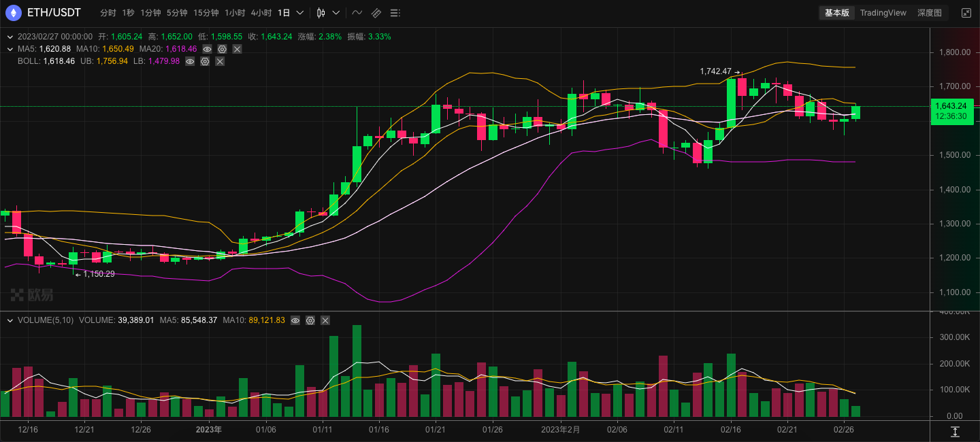Viewport: 980px width, 442px height.
Task: Hide the BOLL indicator via eye icon
Action: click(190, 61)
